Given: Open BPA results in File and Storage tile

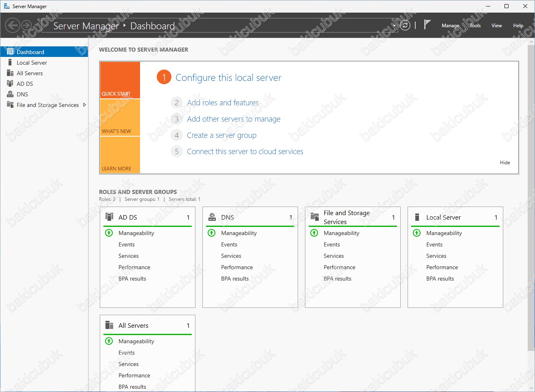Looking at the screenshot, I should point(338,279).
